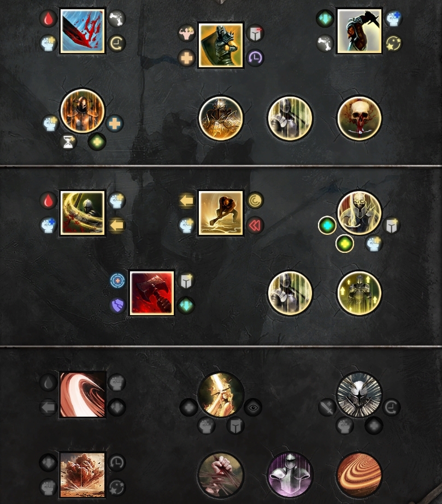Choose the spinning whirlwind knight skill

[82, 213]
